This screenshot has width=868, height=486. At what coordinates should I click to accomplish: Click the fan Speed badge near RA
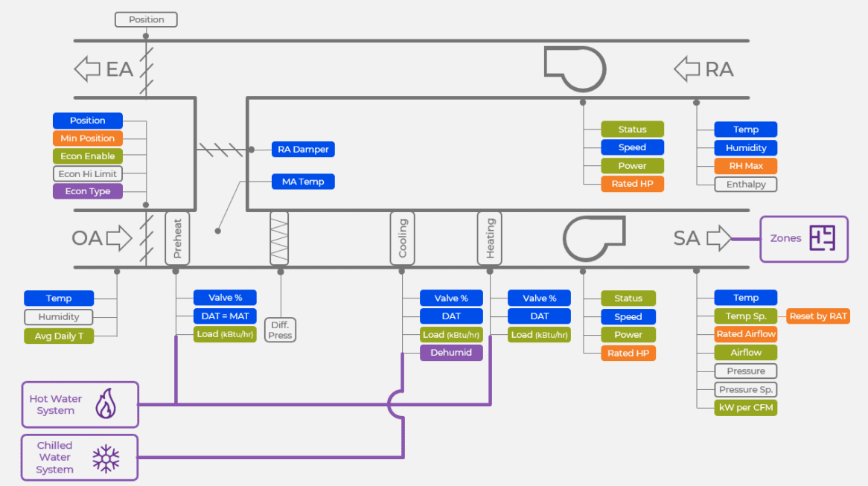632,147
